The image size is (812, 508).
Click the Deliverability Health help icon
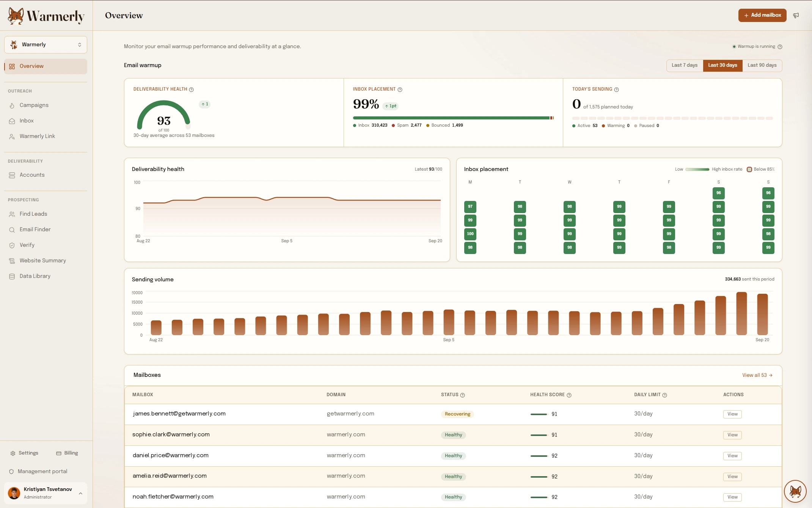[x=191, y=89]
